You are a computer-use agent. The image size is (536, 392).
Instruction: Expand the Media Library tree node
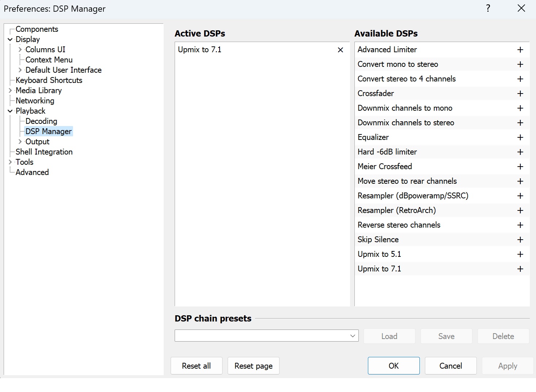pos(10,91)
